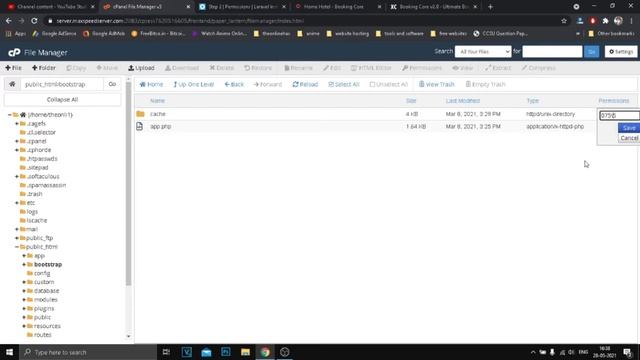This screenshot has width=640, height=360.
Task: Sort by Type column header
Action: pos(533,100)
